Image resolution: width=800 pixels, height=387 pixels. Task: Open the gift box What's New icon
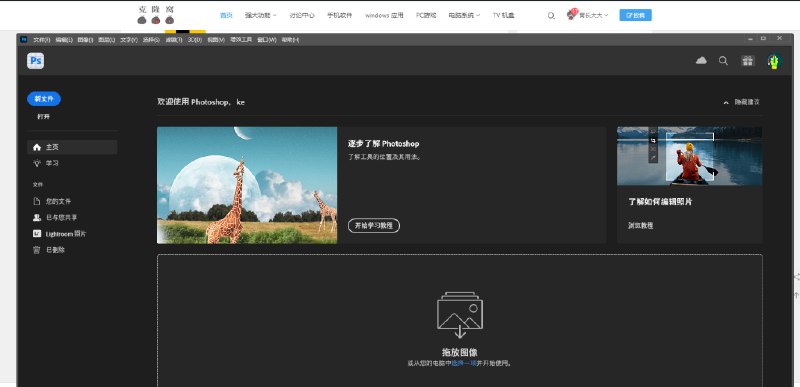(747, 61)
